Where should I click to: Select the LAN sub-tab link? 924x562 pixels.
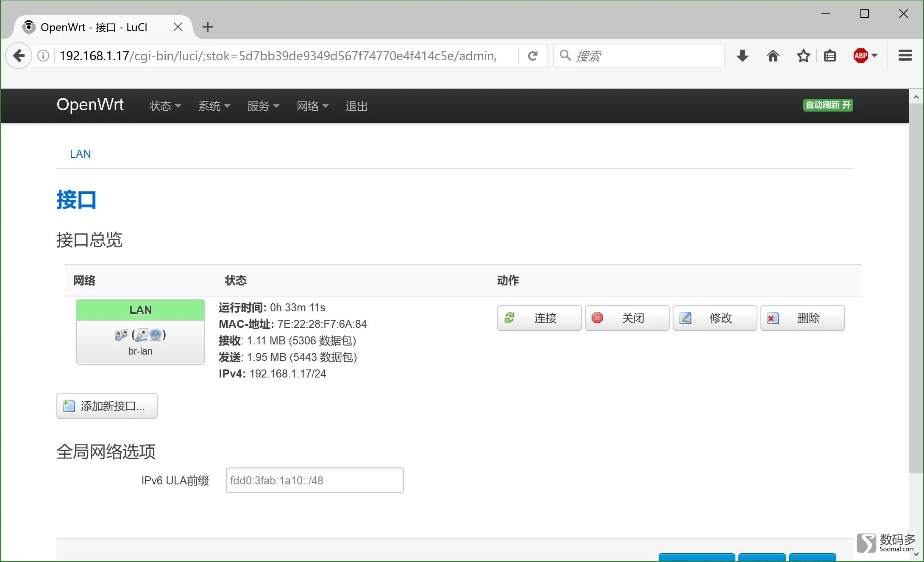[80, 154]
